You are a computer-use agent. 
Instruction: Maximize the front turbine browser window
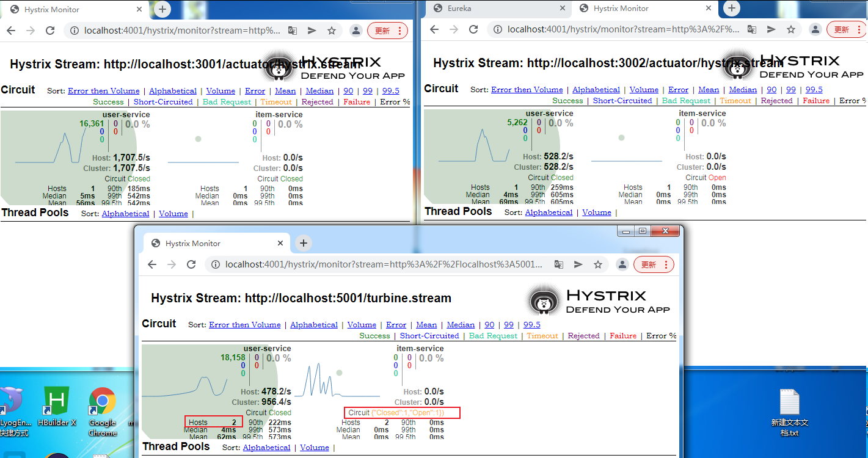point(643,231)
